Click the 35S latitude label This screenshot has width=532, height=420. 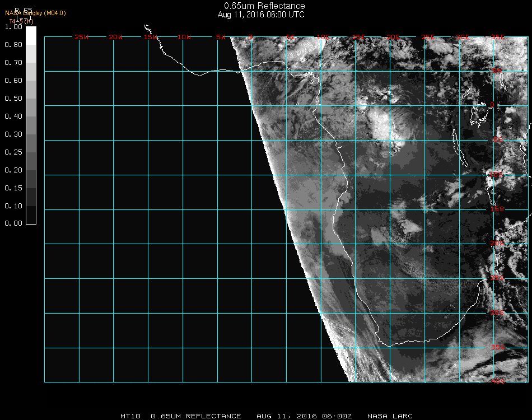pos(498,347)
